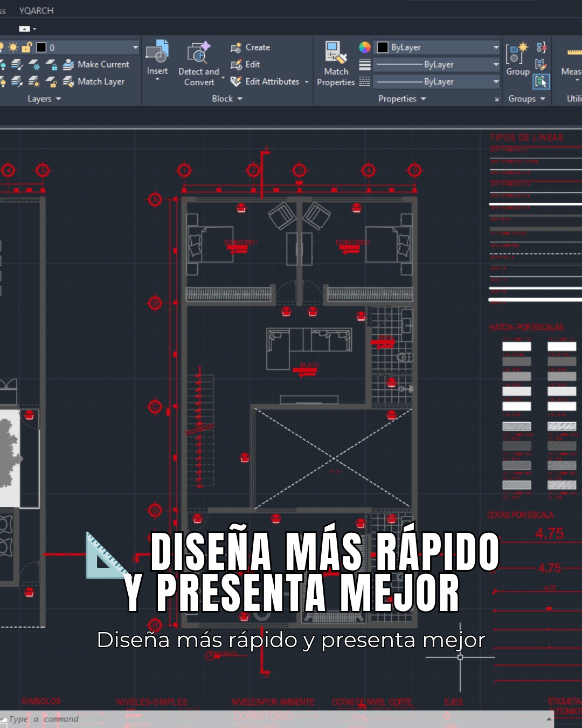Click the Insert block icon

click(157, 52)
